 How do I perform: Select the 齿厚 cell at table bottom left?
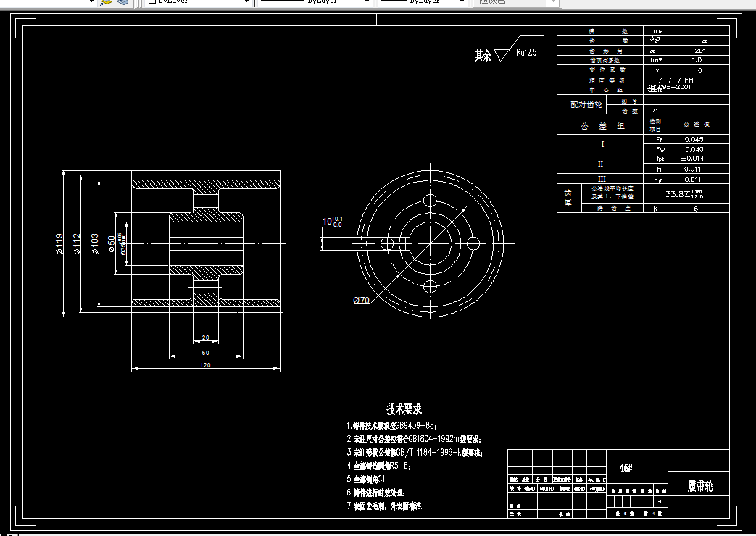[568, 198]
